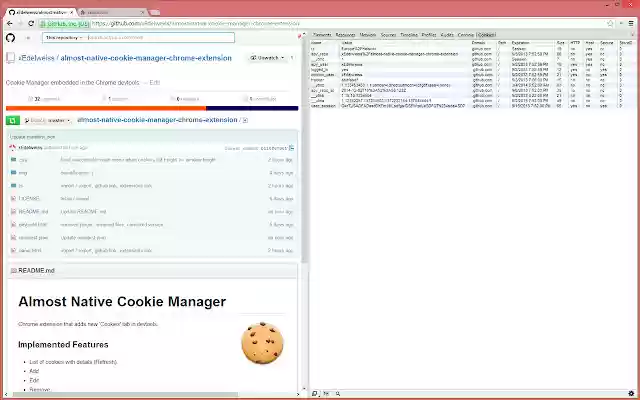Sort cookies by Expiration column header
The image size is (640, 400).
point(531,43)
